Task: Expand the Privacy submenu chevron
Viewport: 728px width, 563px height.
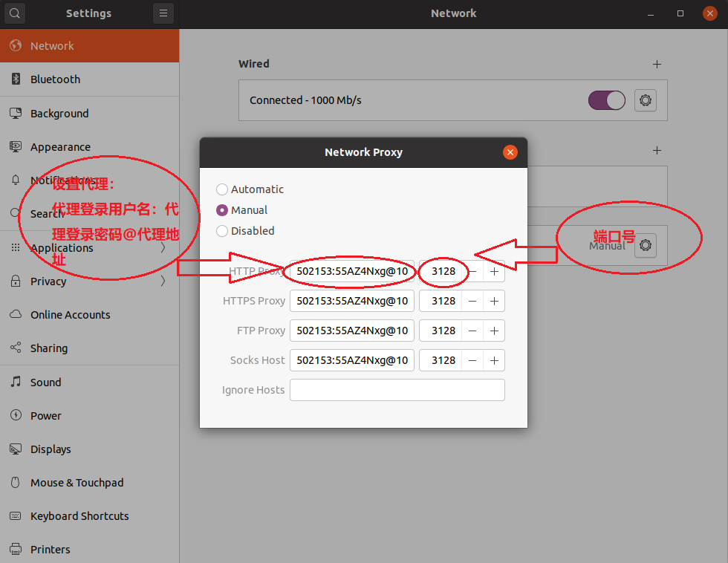Action: pos(163,281)
